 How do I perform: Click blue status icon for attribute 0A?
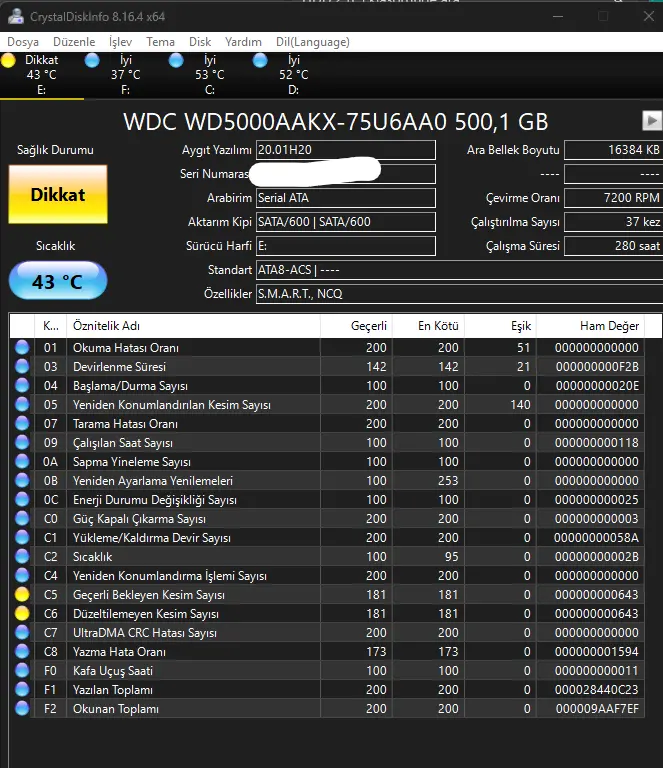(22, 461)
